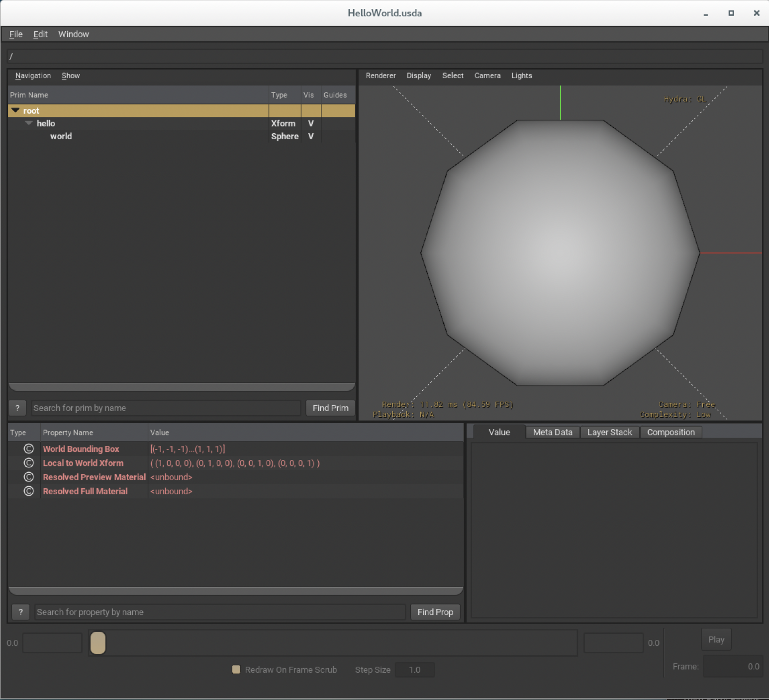Open the File menu
Viewport: 769px width, 700px height.
[16, 34]
